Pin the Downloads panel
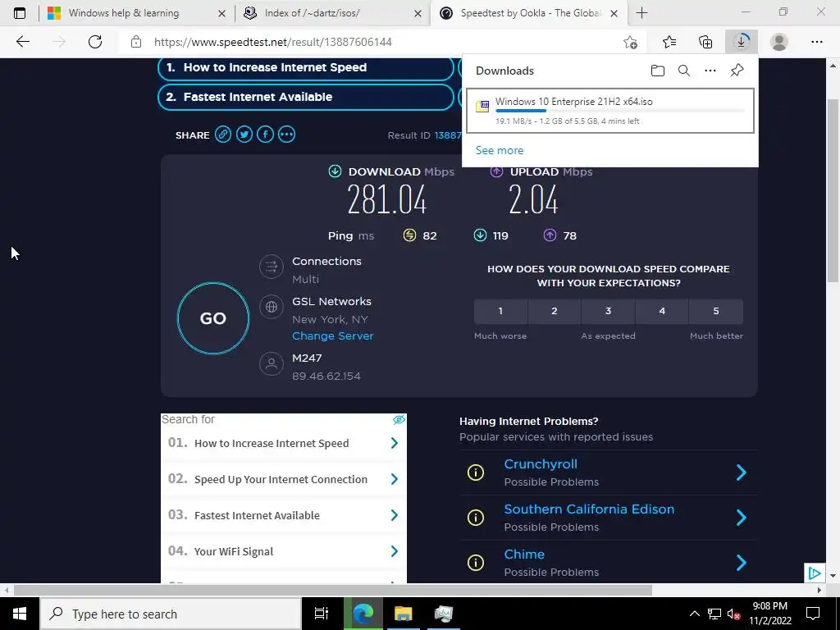 coord(737,71)
